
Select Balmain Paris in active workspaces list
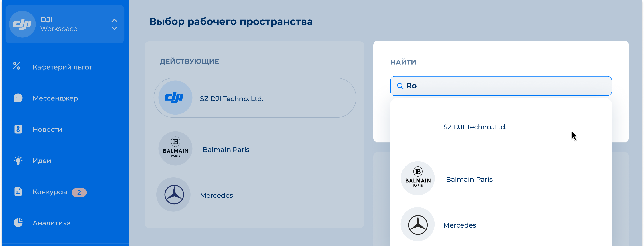click(226, 150)
